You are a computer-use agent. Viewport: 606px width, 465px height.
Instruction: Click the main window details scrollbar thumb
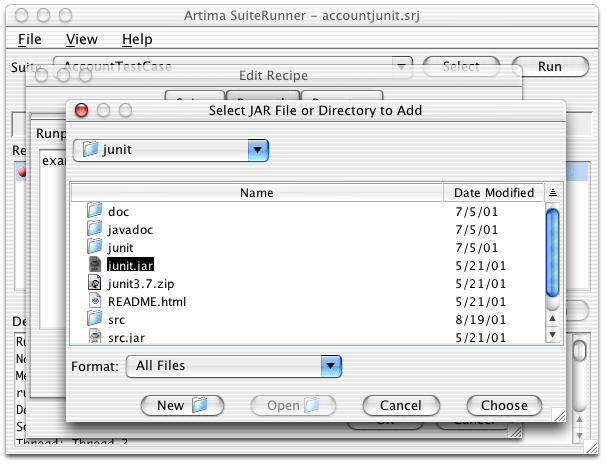579,351
